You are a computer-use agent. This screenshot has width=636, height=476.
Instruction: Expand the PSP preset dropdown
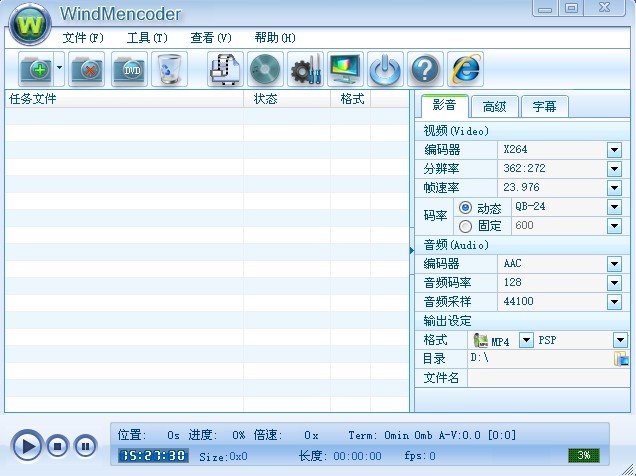click(621, 340)
